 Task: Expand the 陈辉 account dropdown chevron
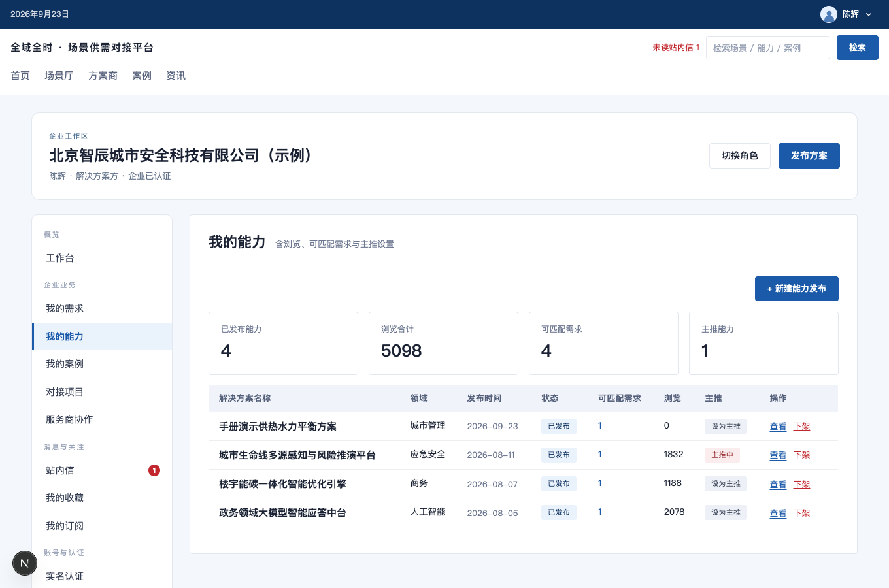point(869,14)
